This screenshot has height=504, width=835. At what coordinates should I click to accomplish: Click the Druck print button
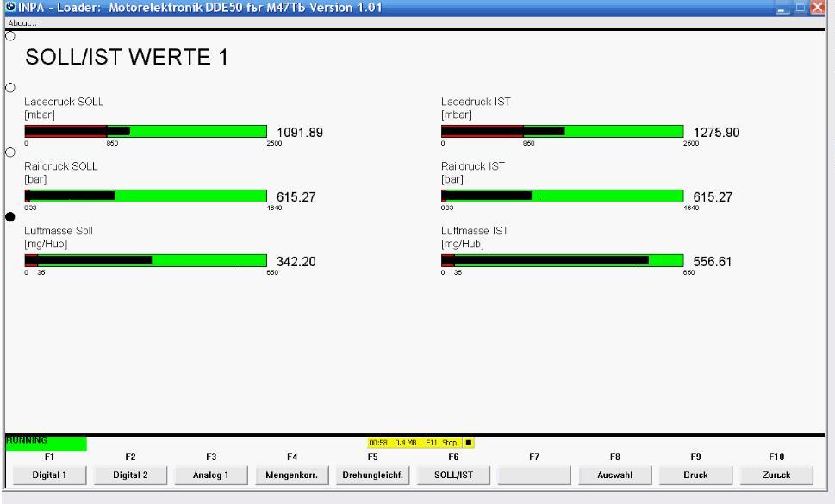[x=696, y=476]
